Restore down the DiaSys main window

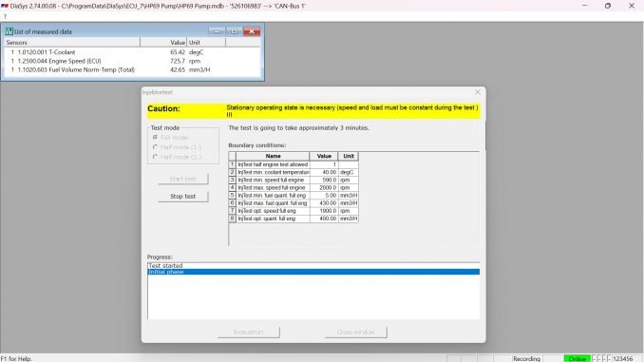[x=608, y=6]
